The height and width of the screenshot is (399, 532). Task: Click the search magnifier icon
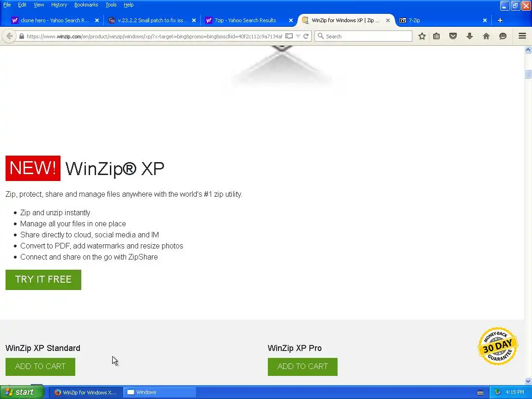[320, 36]
